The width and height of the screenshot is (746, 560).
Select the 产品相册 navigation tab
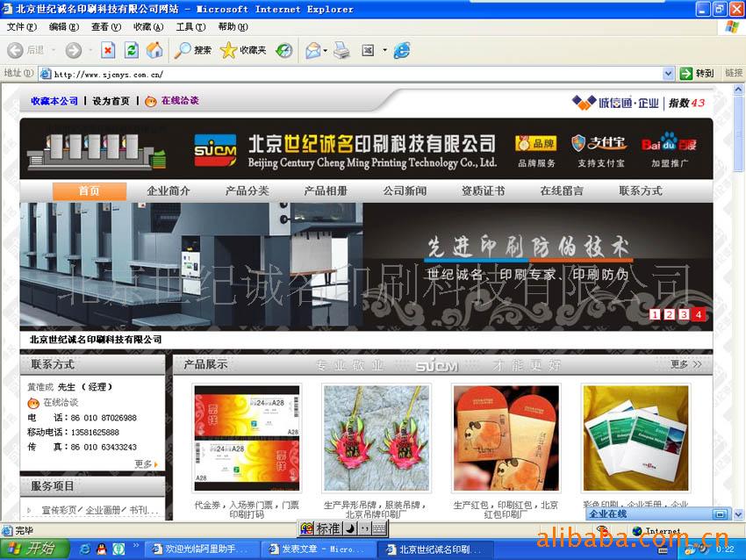click(x=326, y=191)
